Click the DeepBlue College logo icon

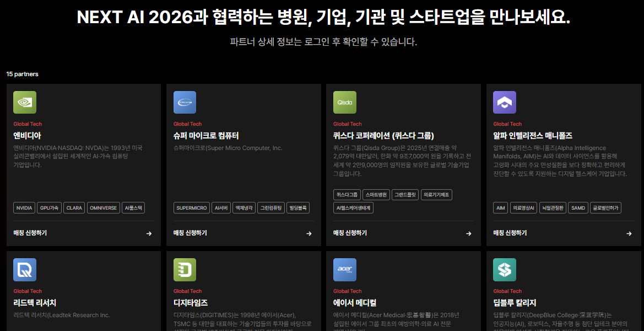pyautogui.click(x=505, y=270)
